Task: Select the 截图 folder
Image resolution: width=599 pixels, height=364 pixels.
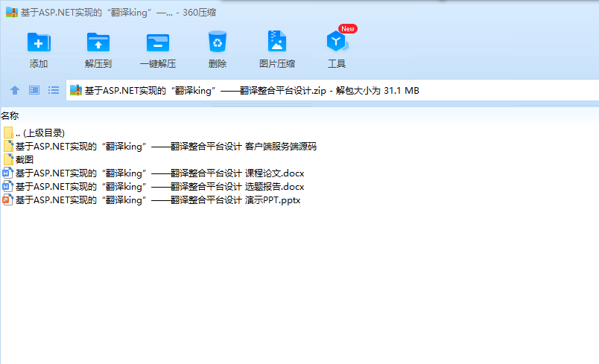Action: coord(19,160)
